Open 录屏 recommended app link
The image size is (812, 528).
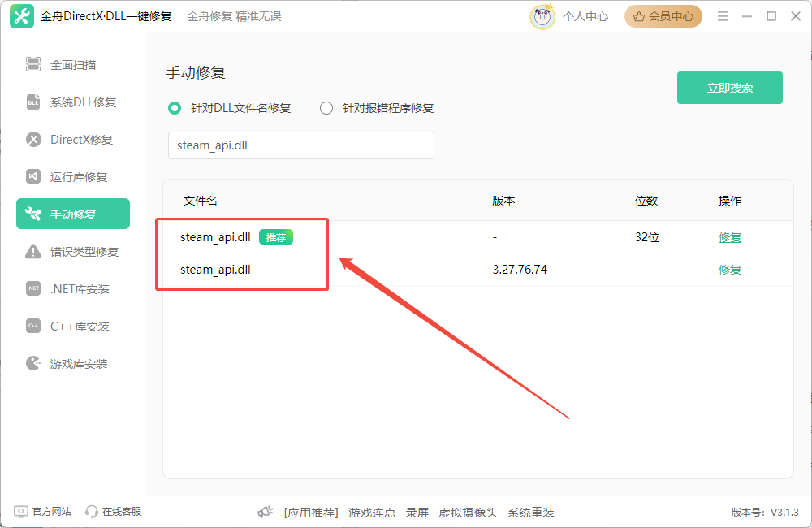coord(417,513)
